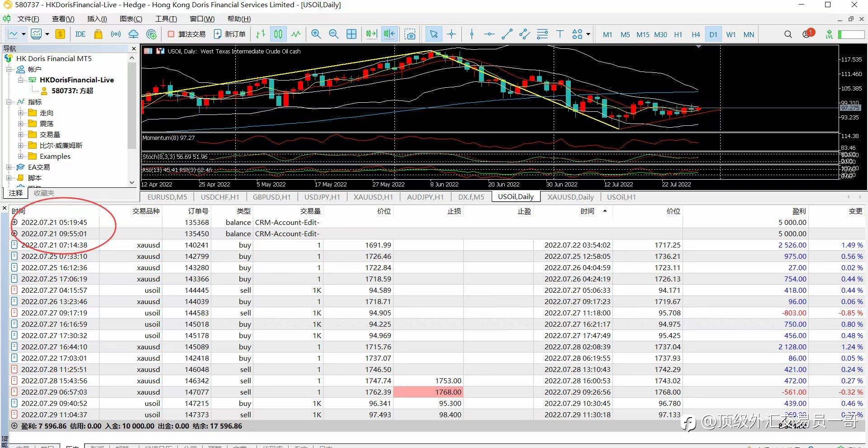Select the text label tool
Image resolution: width=868 pixels, height=448 pixels.
pos(560,34)
